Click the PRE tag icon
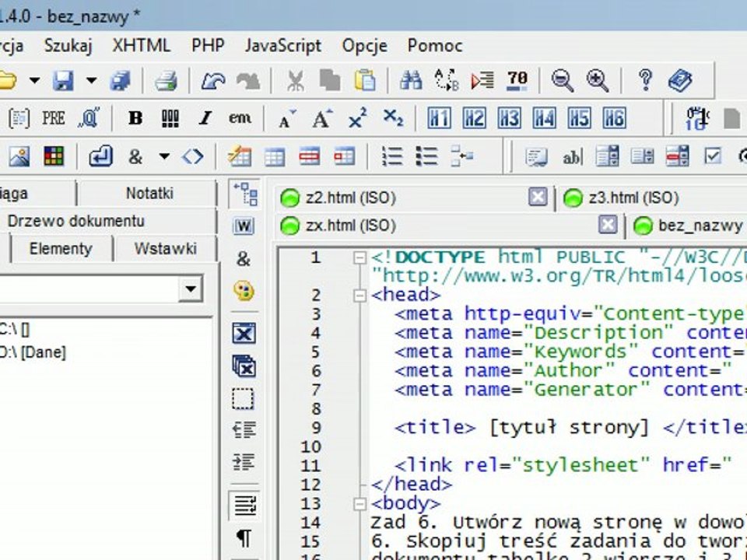This screenshot has height=560, width=747. [54, 117]
